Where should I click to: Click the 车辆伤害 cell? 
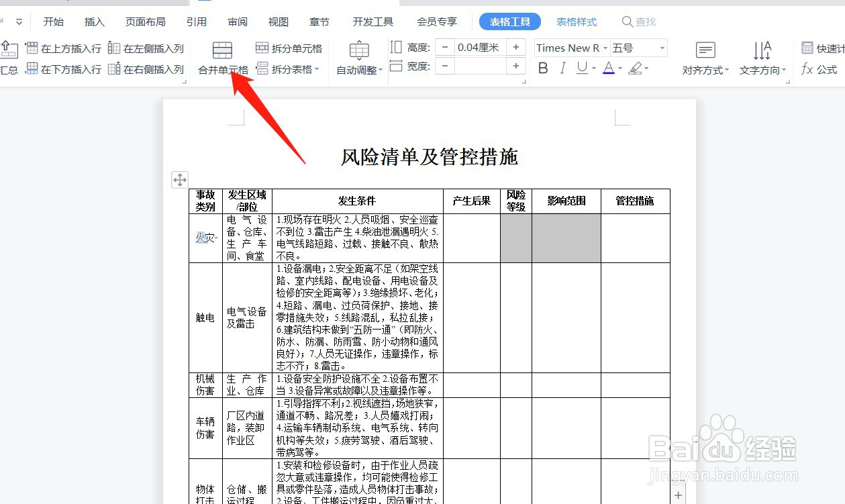pos(205,427)
